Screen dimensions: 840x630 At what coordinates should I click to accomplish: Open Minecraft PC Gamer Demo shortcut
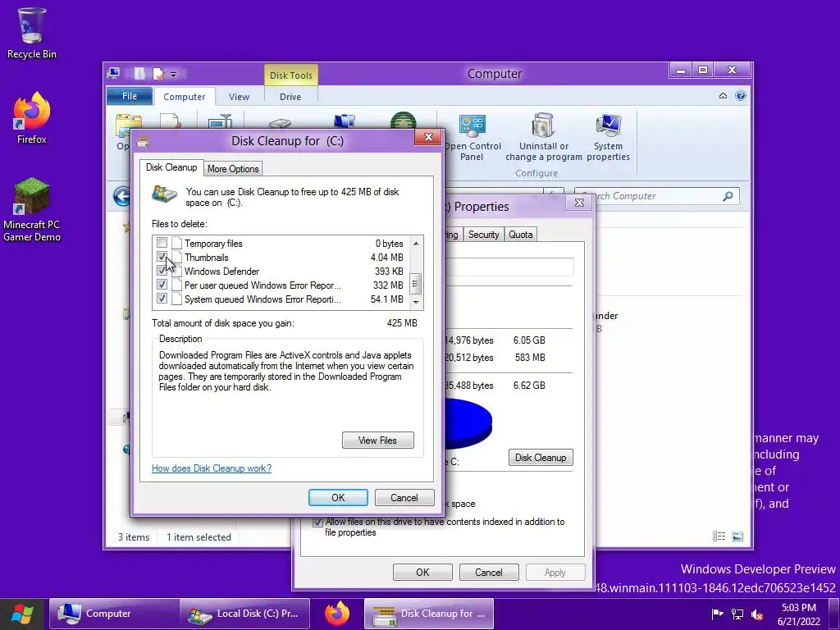click(32, 210)
